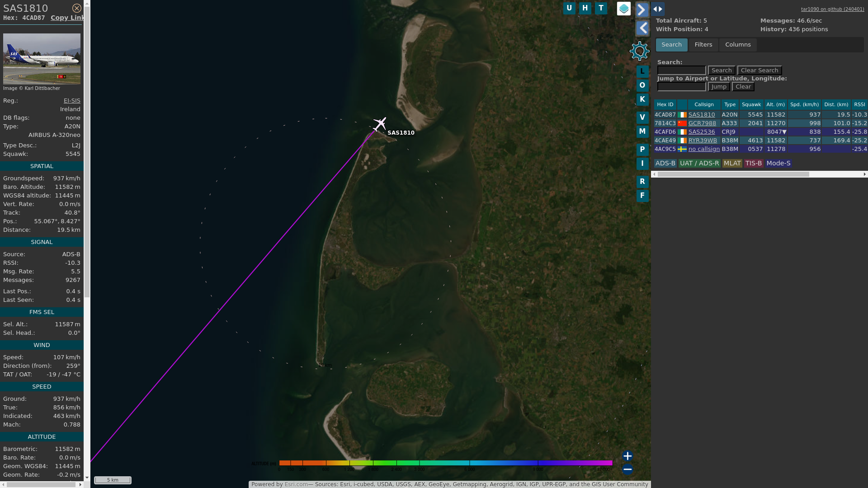Click the I map button

(x=642, y=164)
